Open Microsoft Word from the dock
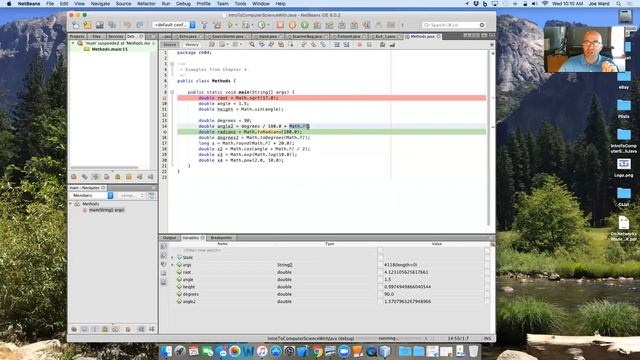The width and height of the screenshot is (640, 360). [248, 351]
